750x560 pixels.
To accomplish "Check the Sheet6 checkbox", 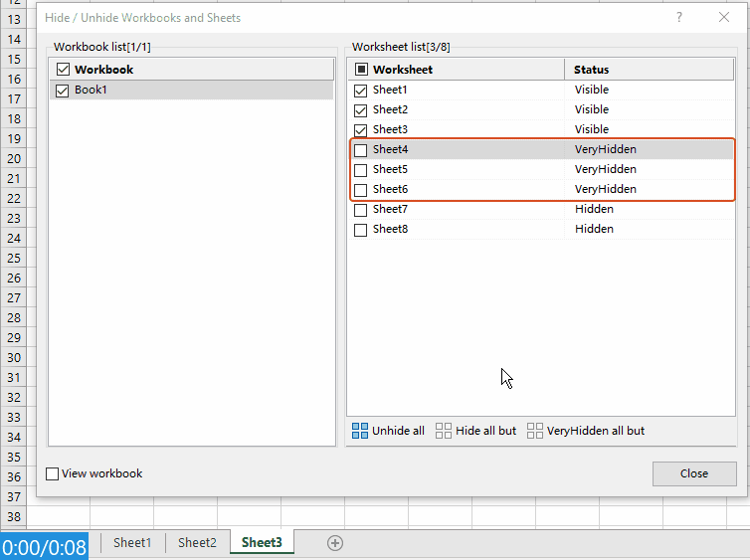I will point(361,190).
